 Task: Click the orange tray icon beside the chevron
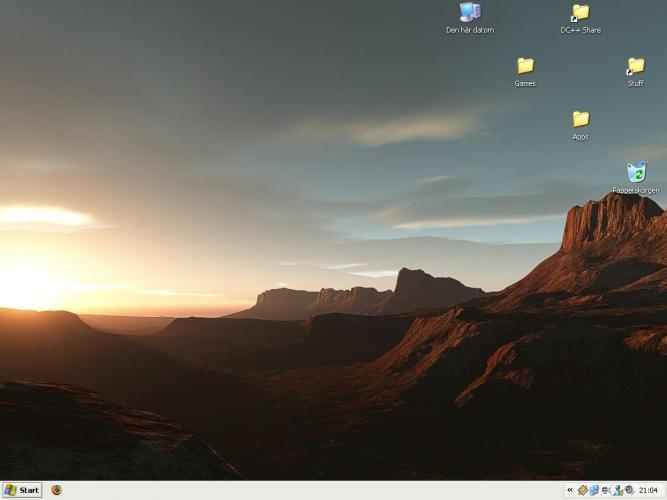click(582, 490)
